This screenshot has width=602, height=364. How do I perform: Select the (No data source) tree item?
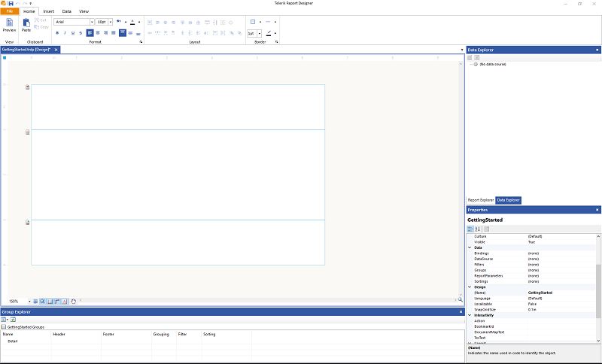[x=493, y=65]
